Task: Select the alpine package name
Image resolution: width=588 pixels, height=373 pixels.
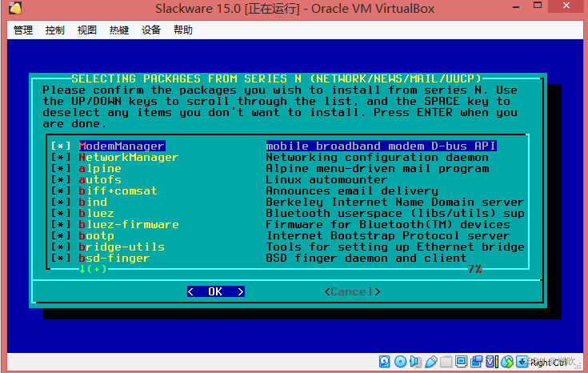Action: coord(100,168)
